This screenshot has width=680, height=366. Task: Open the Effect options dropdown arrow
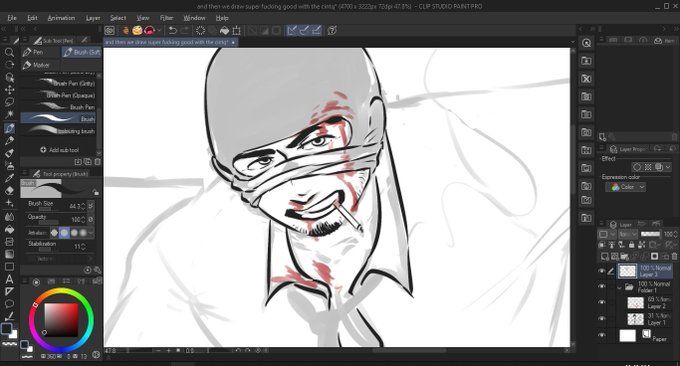(x=668, y=167)
